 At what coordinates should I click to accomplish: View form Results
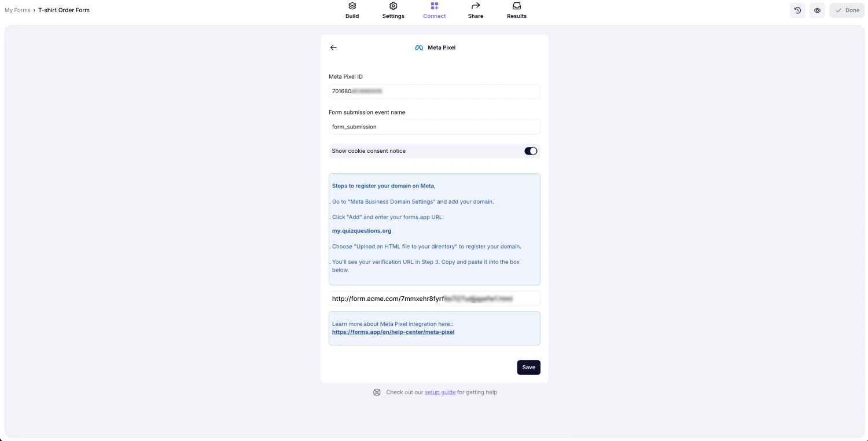[516, 10]
